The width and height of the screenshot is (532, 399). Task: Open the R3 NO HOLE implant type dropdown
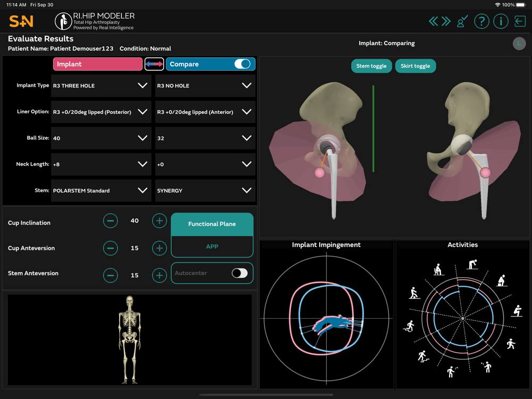(205, 86)
